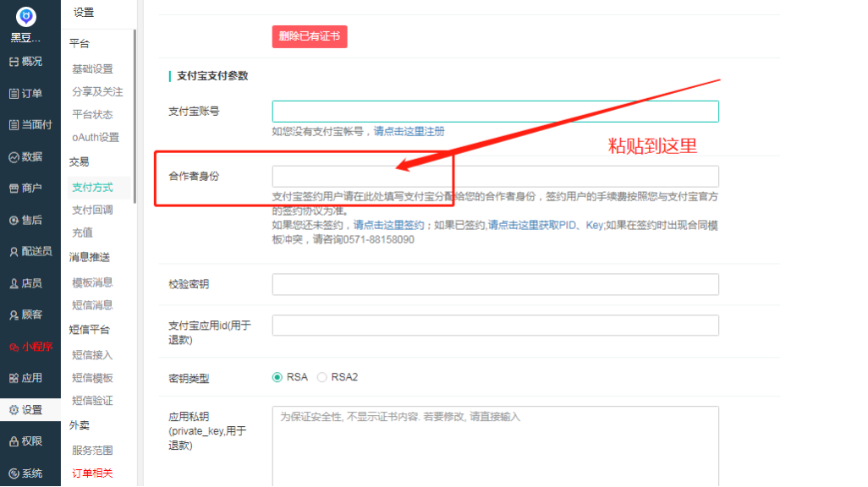Focus the 支付宝应用id input field
The width and height of the screenshot is (868, 487).
click(496, 326)
